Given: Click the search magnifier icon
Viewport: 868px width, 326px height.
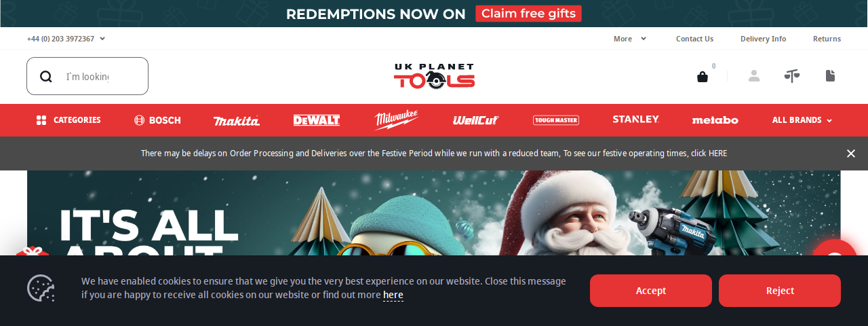Looking at the screenshot, I should tap(46, 77).
